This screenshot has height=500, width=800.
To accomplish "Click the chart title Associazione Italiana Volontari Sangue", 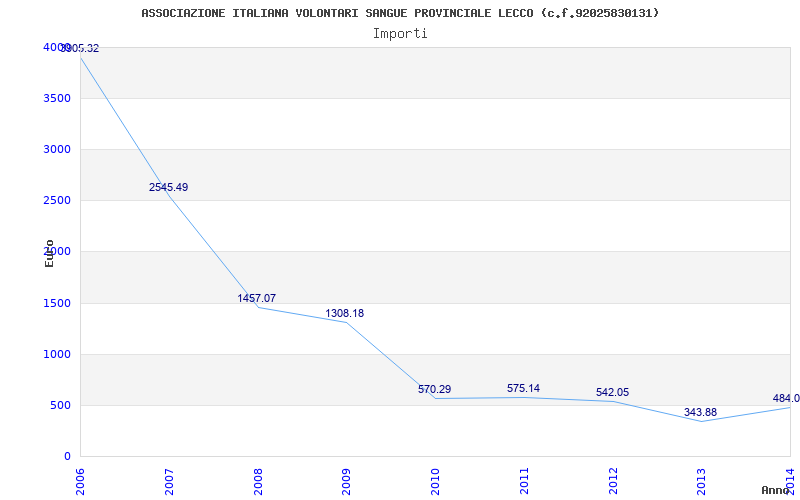I will coord(400,13).
